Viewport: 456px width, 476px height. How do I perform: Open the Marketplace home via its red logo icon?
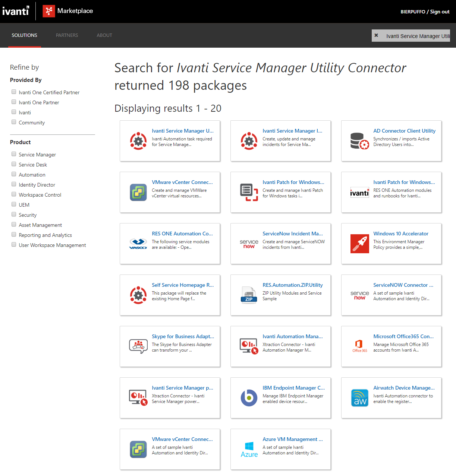(49, 11)
